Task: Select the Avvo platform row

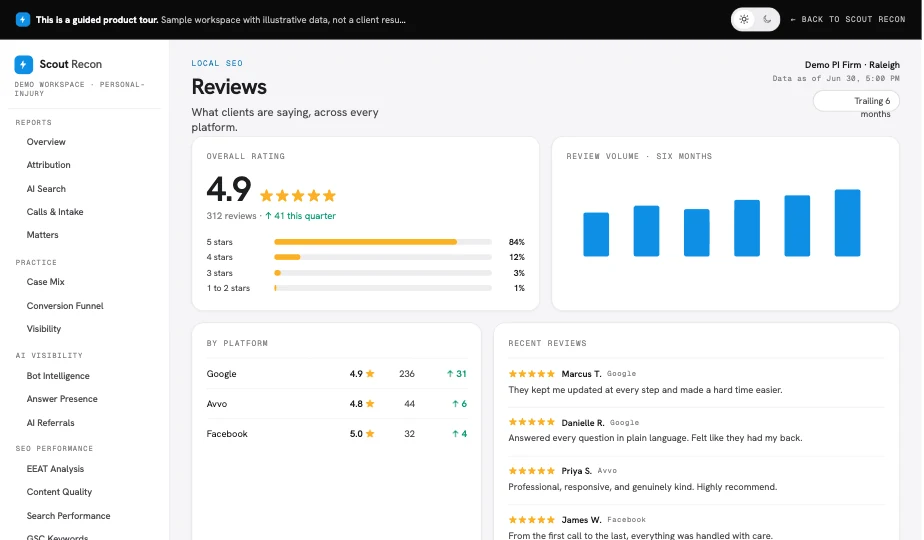Action: pos(336,404)
